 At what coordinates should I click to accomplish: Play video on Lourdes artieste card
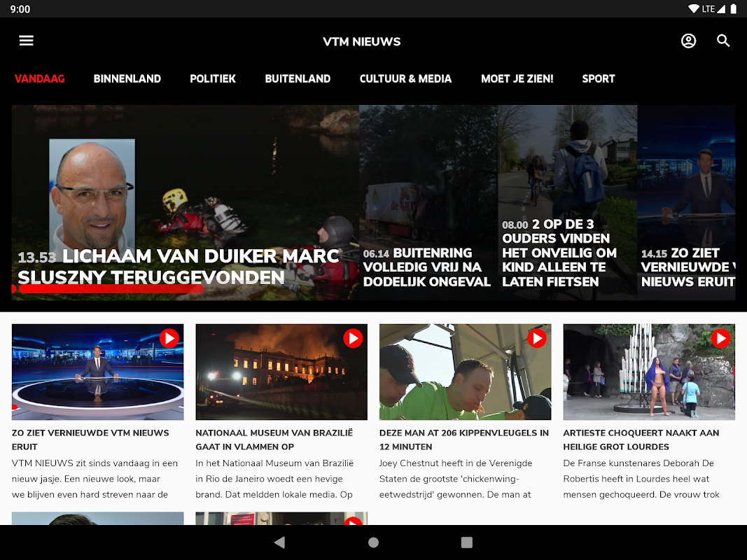click(720, 339)
